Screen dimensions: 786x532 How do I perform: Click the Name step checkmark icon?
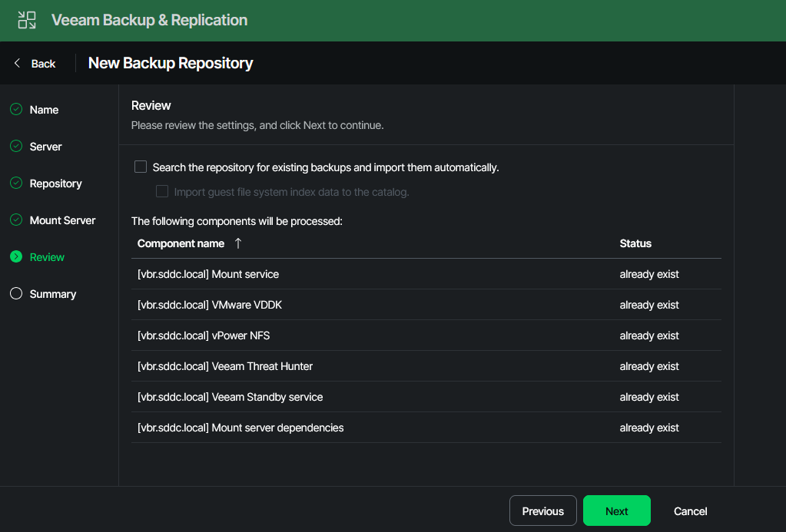click(16, 110)
